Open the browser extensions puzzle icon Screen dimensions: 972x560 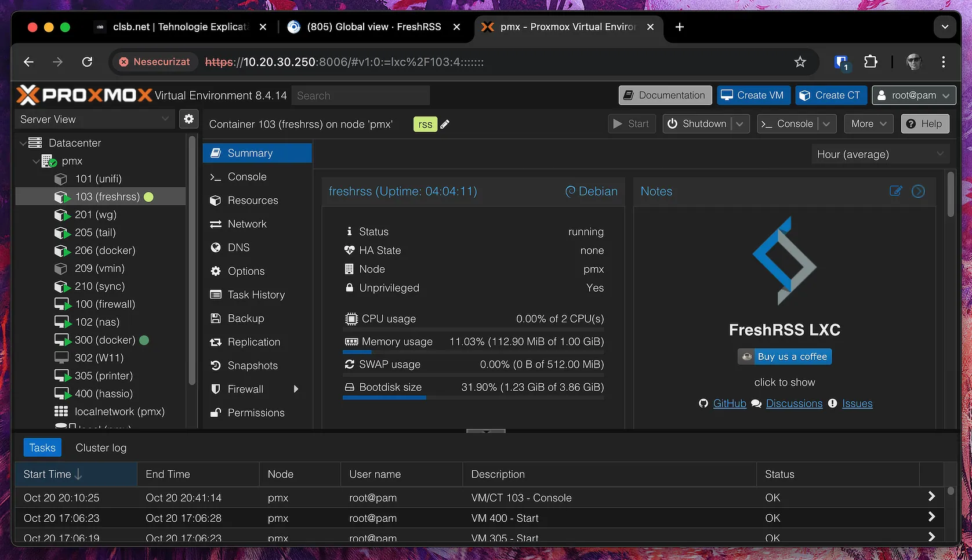coord(871,62)
